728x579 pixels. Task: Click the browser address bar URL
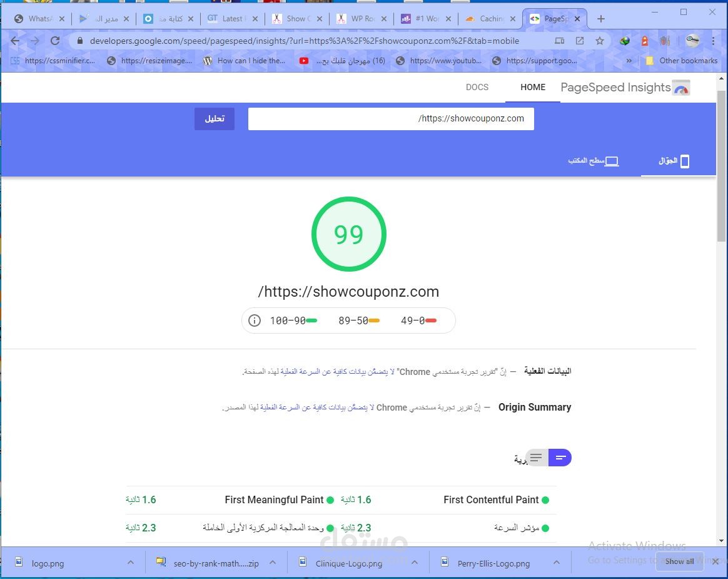click(x=304, y=41)
